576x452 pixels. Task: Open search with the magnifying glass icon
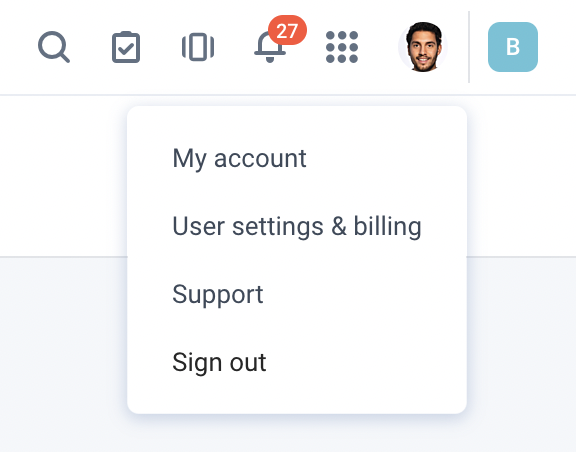click(54, 47)
